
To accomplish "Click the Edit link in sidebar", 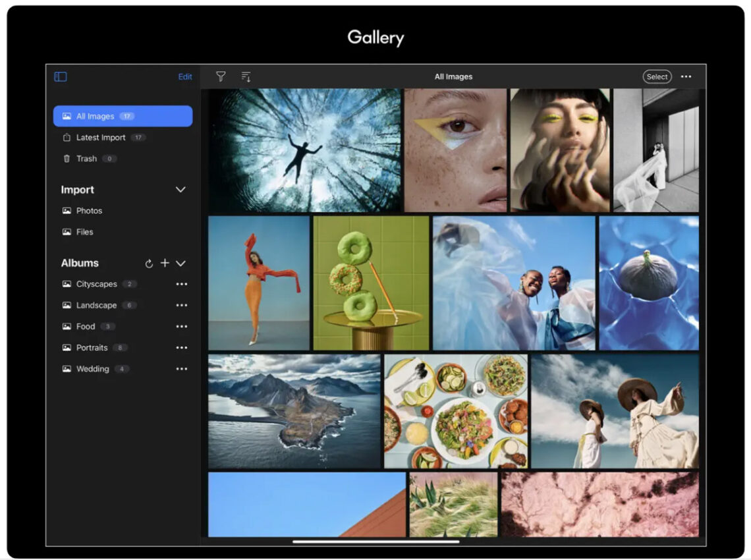I will 185,77.
